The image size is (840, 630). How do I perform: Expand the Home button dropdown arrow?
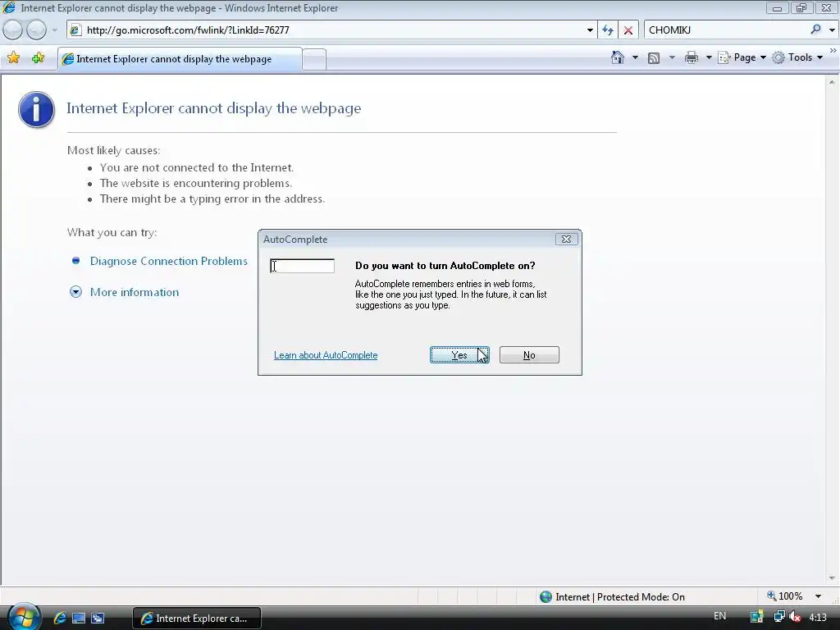(x=635, y=57)
